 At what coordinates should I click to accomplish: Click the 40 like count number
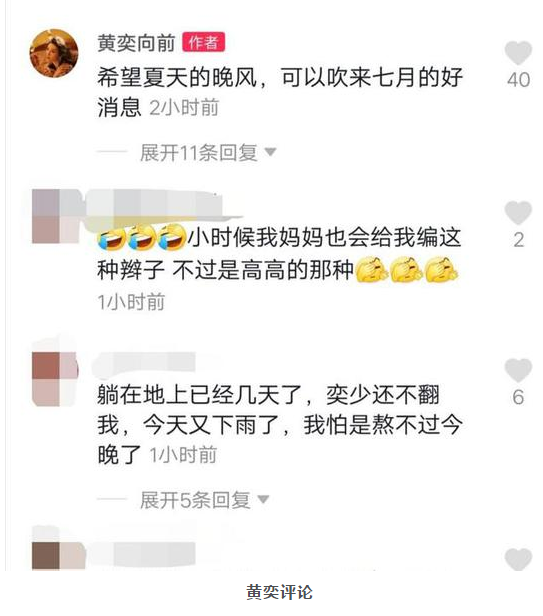coord(518,80)
